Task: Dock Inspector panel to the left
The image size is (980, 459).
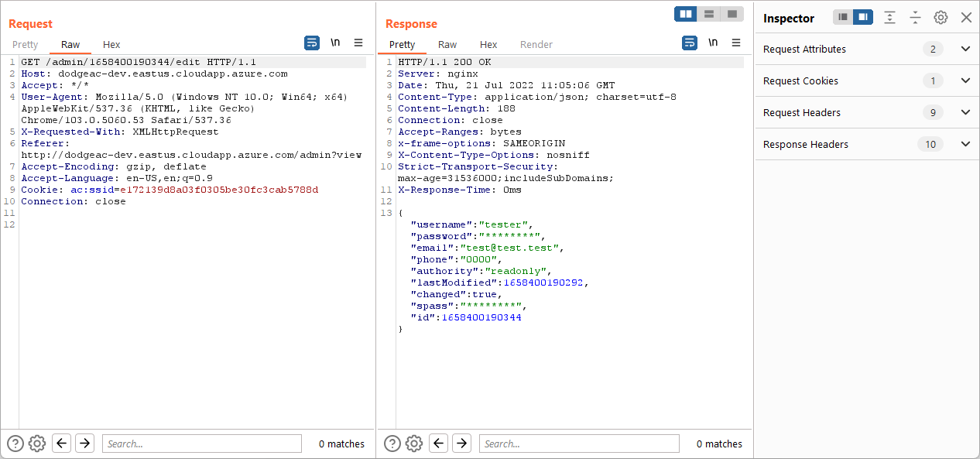Action: [843, 17]
